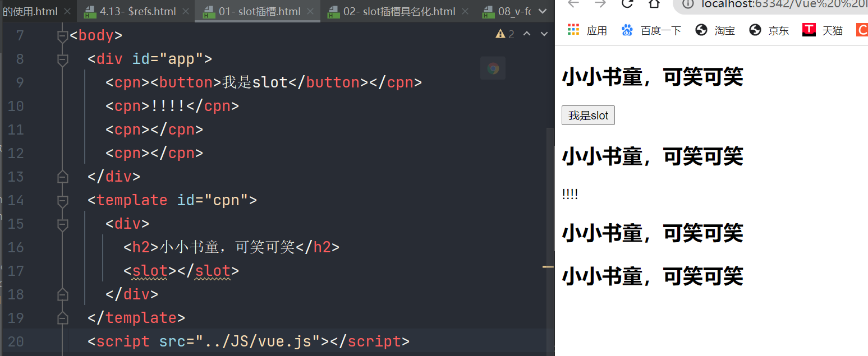The width and height of the screenshot is (868, 356).
Task: Collapse fold marker at closing div line 18
Action: pos(63,294)
